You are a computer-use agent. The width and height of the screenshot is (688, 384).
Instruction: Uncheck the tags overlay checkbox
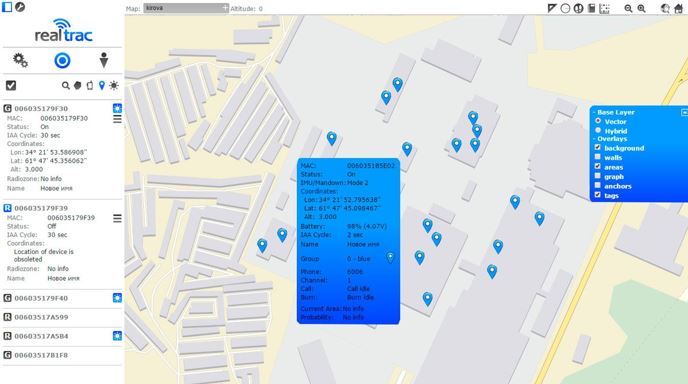(598, 194)
